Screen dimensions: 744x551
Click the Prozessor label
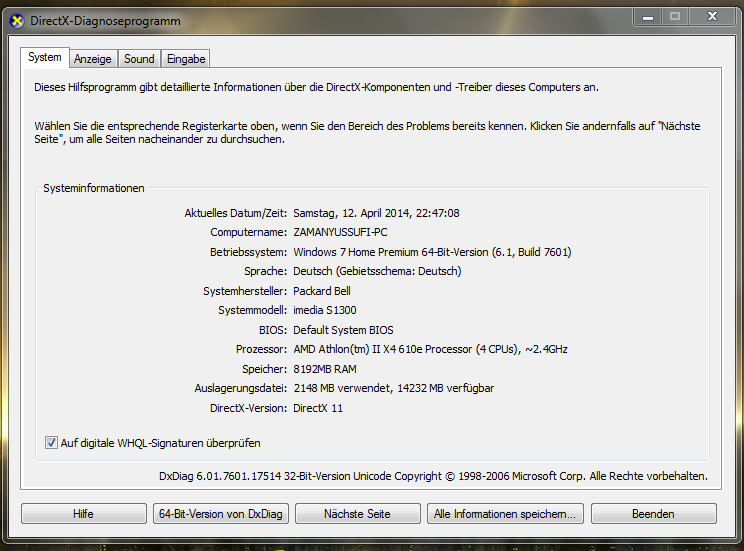pos(261,349)
